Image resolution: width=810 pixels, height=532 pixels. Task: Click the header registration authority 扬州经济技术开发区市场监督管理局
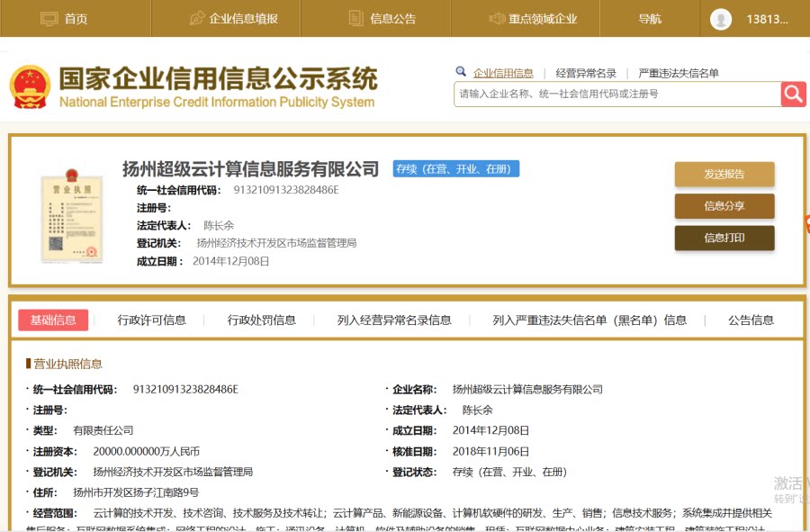click(276, 243)
